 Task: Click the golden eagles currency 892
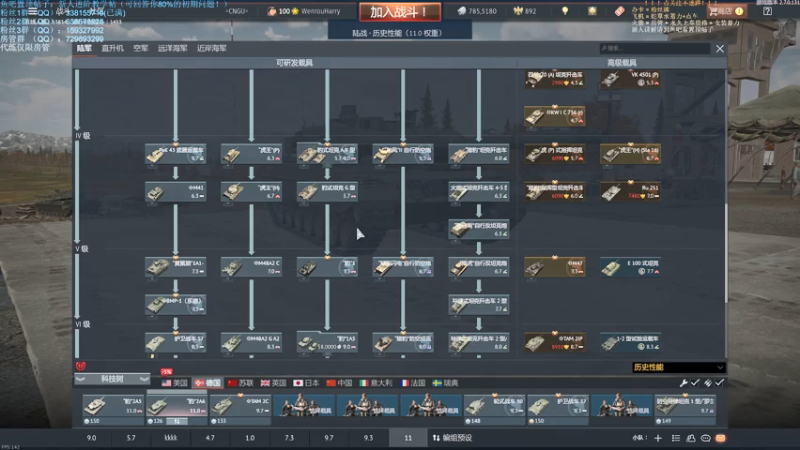coord(525,11)
